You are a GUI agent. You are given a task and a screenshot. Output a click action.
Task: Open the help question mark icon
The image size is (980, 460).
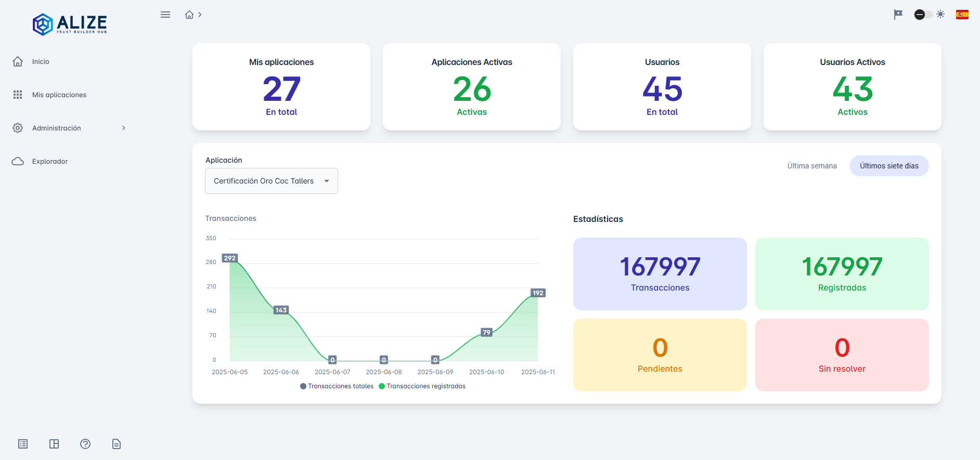coord(85,444)
